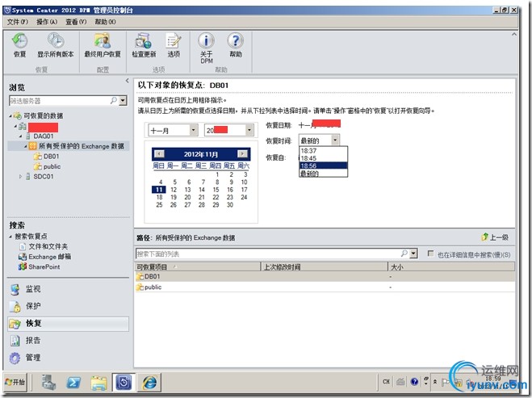Toggle search in details (也在详细信息中搜索) checkbox
Image resolution: width=532 pixels, height=398 pixels.
click(x=430, y=253)
